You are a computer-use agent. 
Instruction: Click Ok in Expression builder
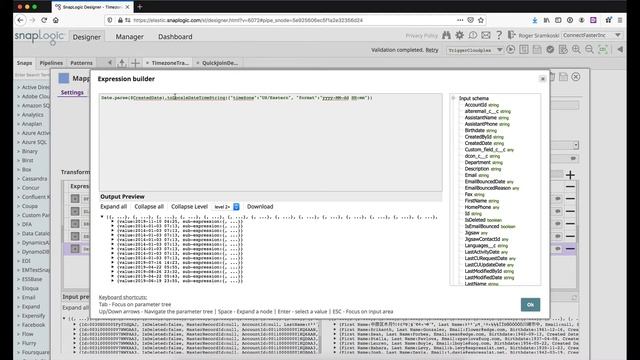pyautogui.click(x=530, y=304)
